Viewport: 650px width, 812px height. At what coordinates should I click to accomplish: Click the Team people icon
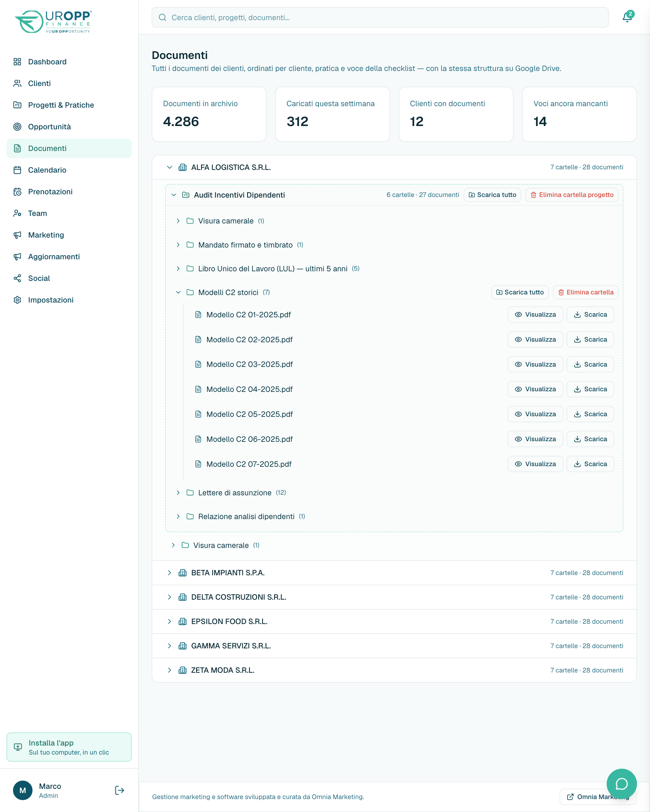point(17,213)
